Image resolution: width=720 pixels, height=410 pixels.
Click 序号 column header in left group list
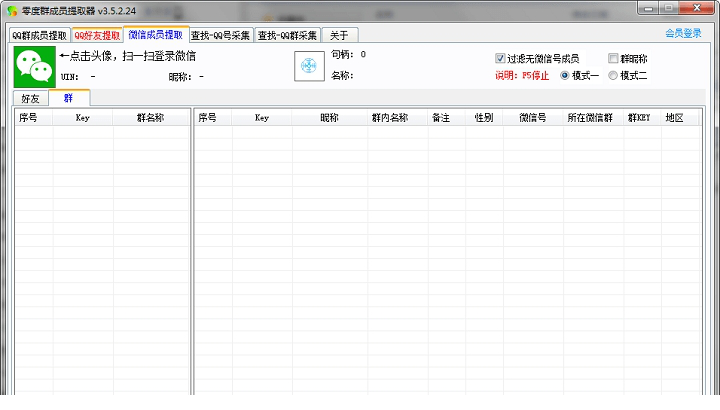pos(34,118)
